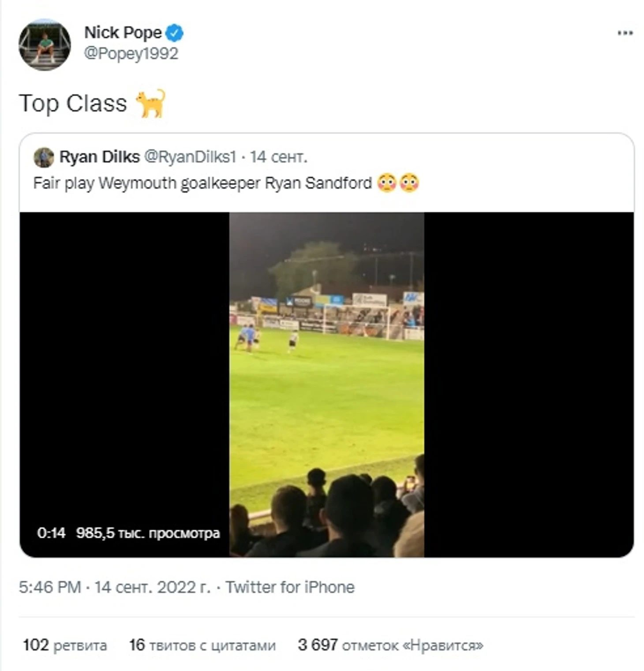Click Ryan Dilks' small avatar
644x671 pixels.
44,157
